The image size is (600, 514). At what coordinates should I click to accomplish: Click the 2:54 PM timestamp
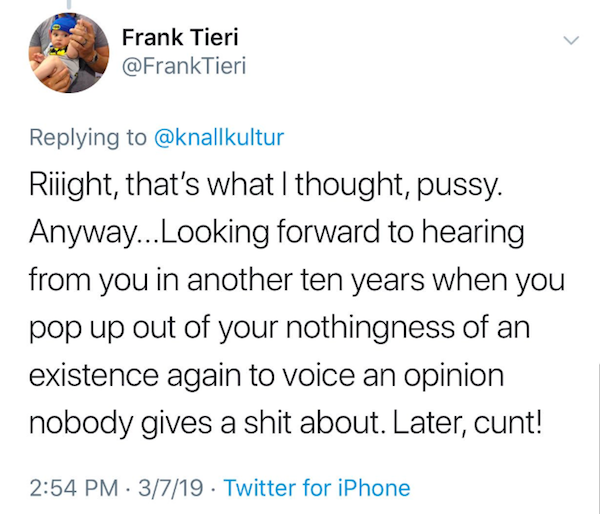pos(74,488)
